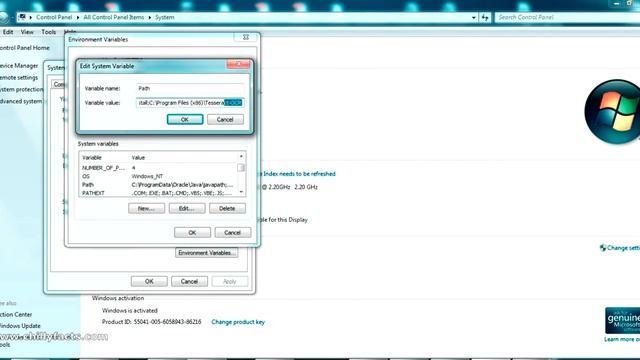Select the OS variable row
This screenshot has height=360, width=640.
(158, 176)
